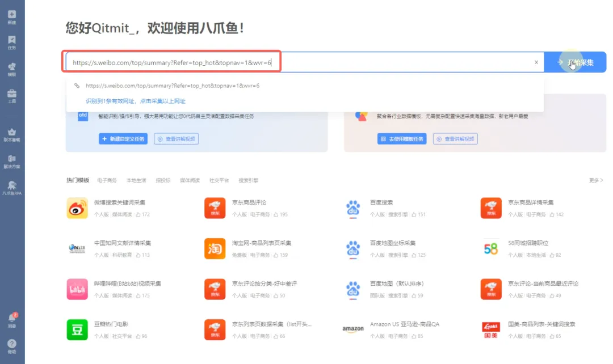Select the 热门模板 tab
Screen dimensions: 613x364
tap(78, 180)
